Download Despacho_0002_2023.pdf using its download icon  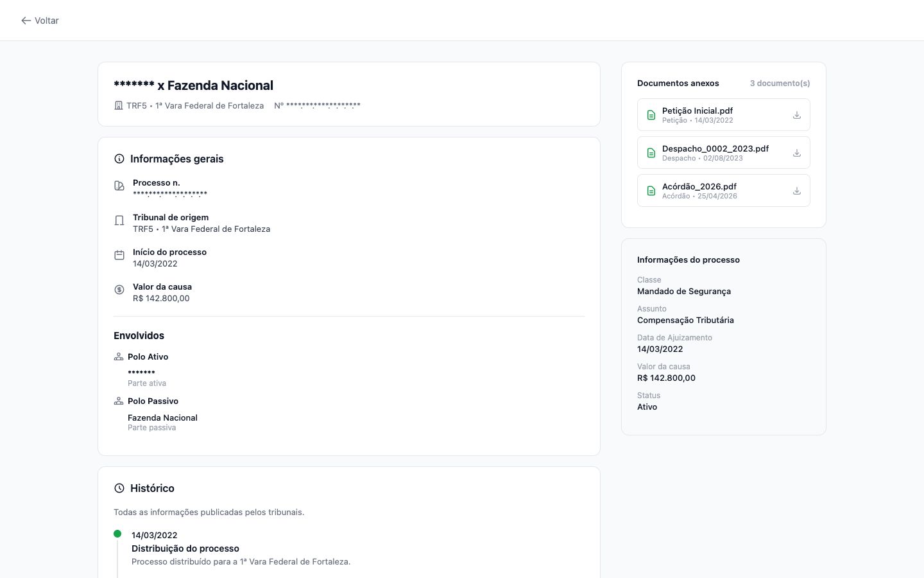(796, 153)
